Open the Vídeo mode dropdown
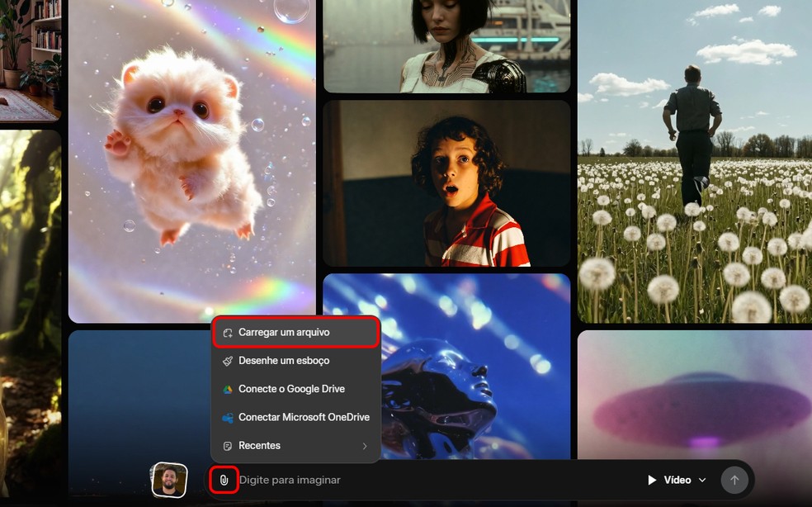The width and height of the screenshot is (812, 507). [677, 480]
